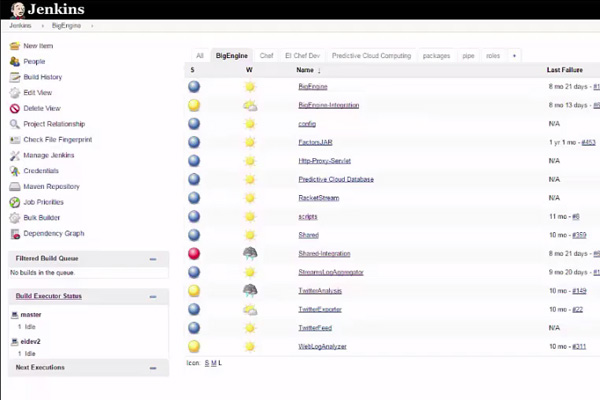Viewport: 600px width, 400px height.
Task: Open last failure build #311 link
Action: click(579, 346)
